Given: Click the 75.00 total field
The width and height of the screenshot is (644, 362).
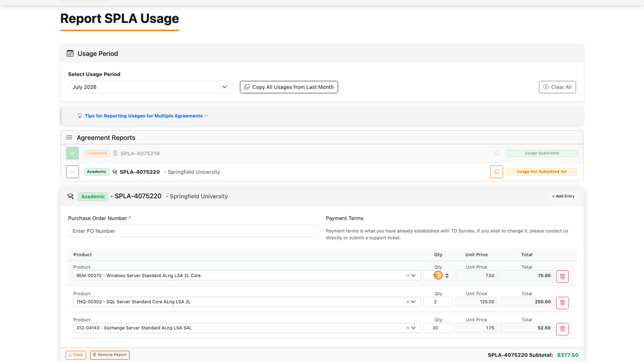Looking at the screenshot, I should tap(527, 276).
